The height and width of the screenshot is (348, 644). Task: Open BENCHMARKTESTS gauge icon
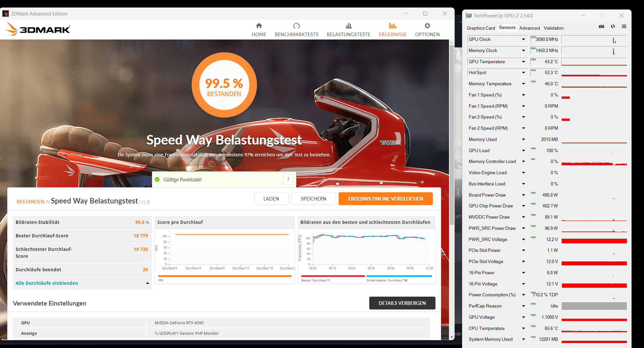click(296, 26)
